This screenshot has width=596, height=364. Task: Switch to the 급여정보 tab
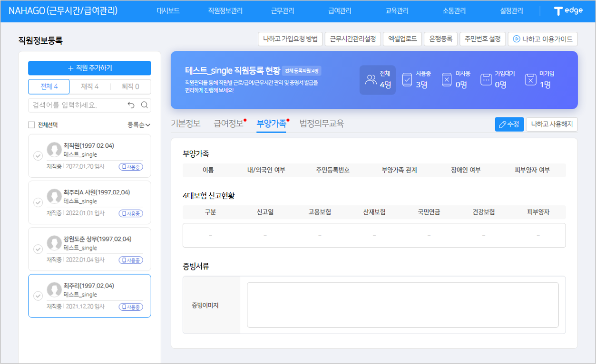tap(228, 124)
